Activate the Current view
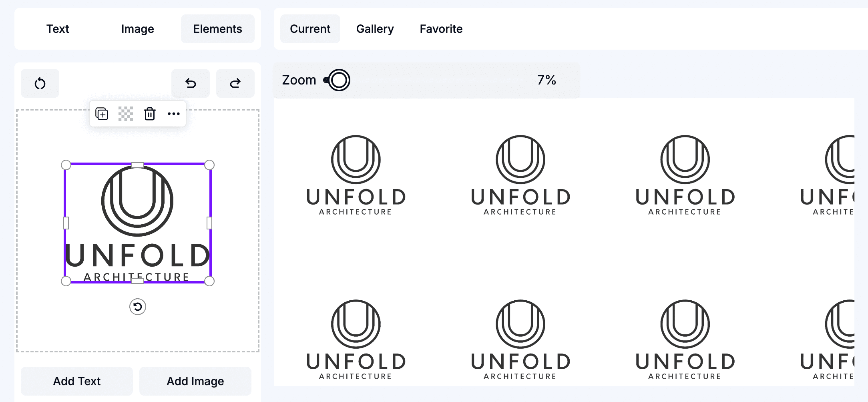This screenshot has height=402, width=868. (x=310, y=28)
